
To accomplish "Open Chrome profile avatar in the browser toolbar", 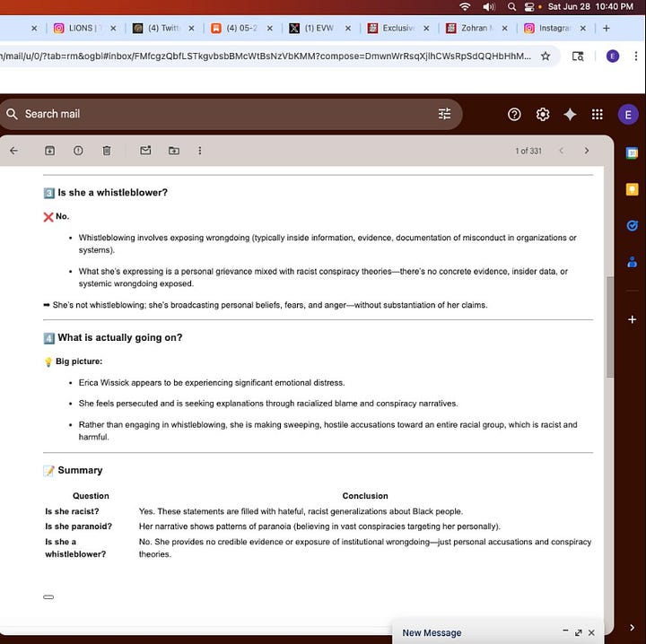I will [613, 56].
